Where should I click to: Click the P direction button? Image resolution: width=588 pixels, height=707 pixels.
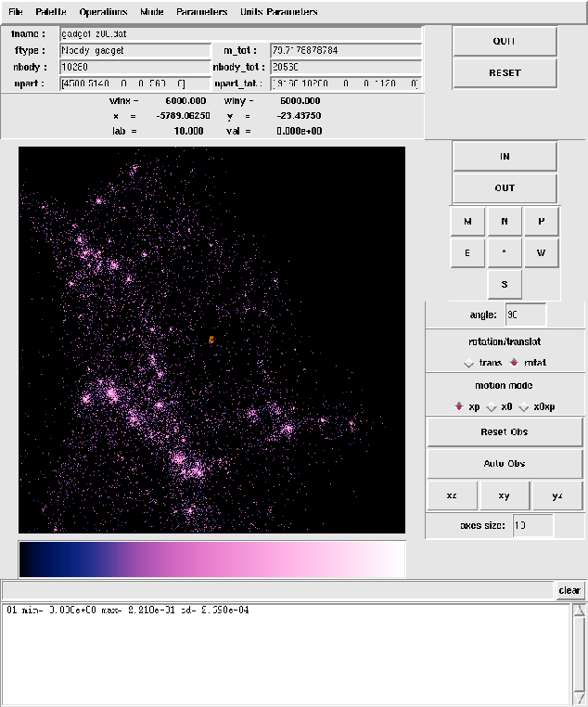coord(542,222)
